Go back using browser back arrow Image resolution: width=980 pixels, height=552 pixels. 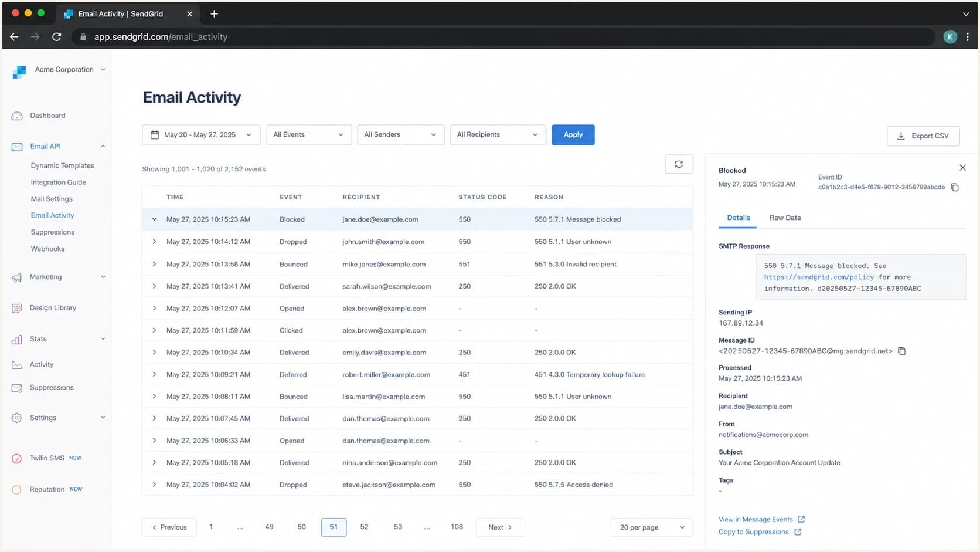click(x=14, y=37)
